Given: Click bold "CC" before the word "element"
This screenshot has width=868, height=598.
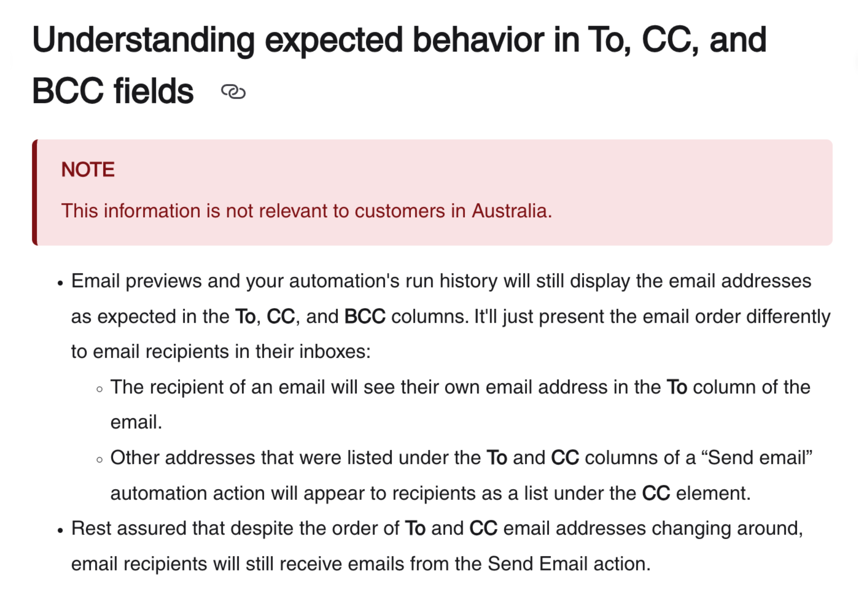Looking at the screenshot, I should tap(656, 493).
